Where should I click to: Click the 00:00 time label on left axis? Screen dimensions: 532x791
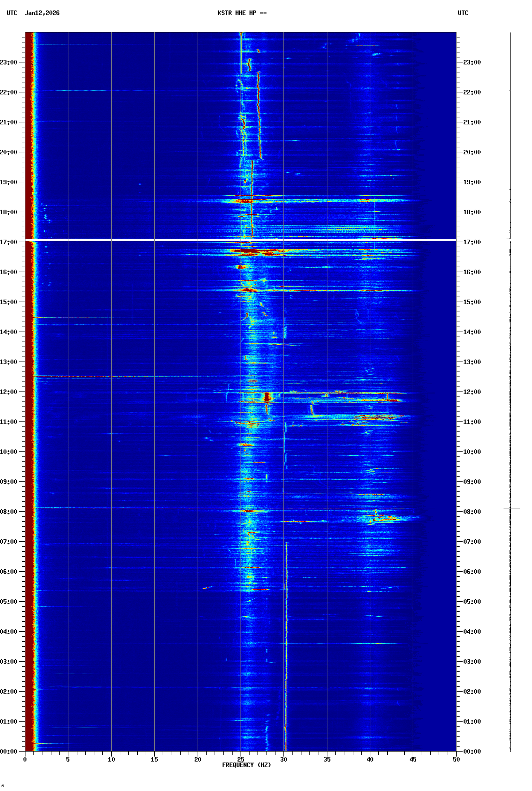tap(8, 752)
